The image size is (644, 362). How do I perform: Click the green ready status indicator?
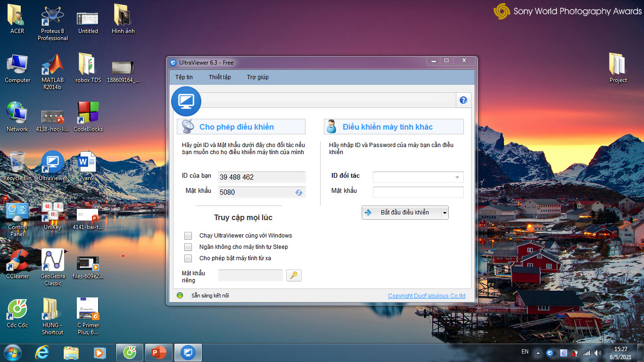(x=180, y=296)
